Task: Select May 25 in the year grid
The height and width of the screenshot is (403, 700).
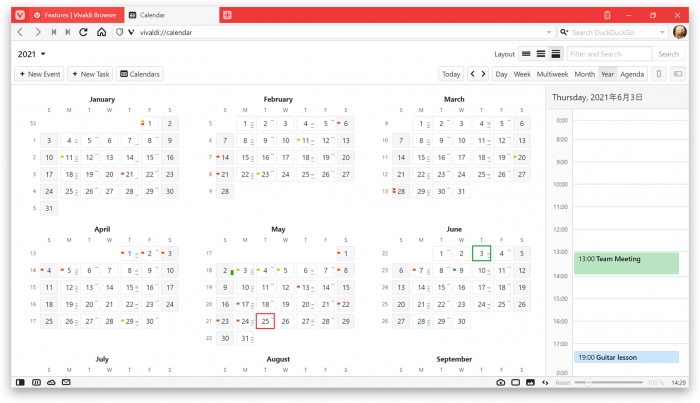Action: pos(265,321)
